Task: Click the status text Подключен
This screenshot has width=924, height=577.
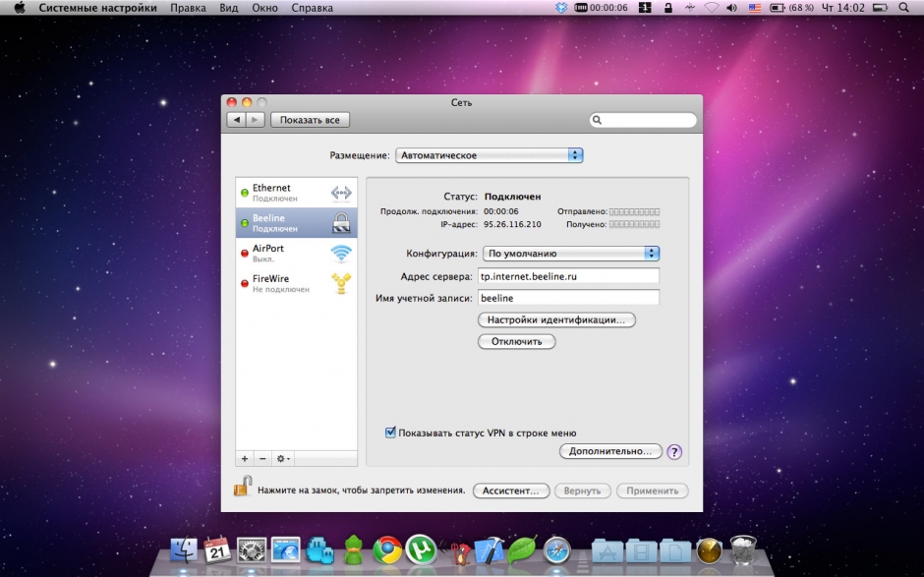Action: 513,197
